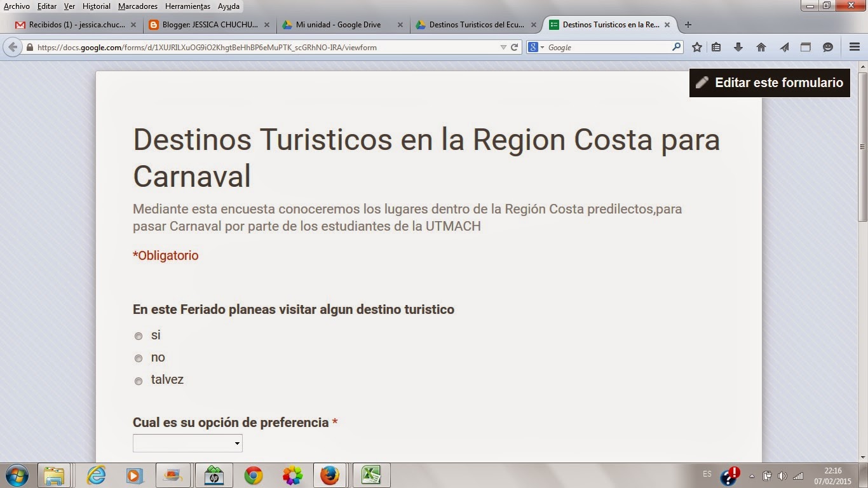Click the chat smiley icon in toolbar
The height and width of the screenshot is (488, 868).
pos(828,47)
